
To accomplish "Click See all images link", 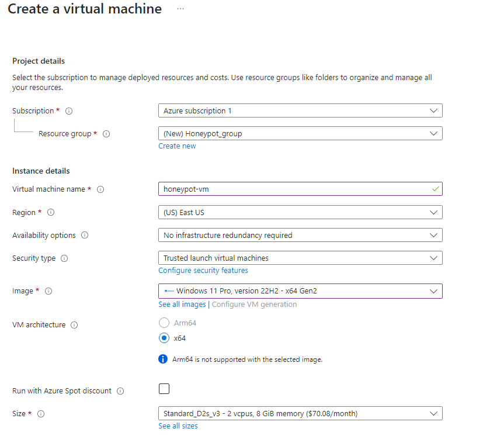I will pos(182,305).
